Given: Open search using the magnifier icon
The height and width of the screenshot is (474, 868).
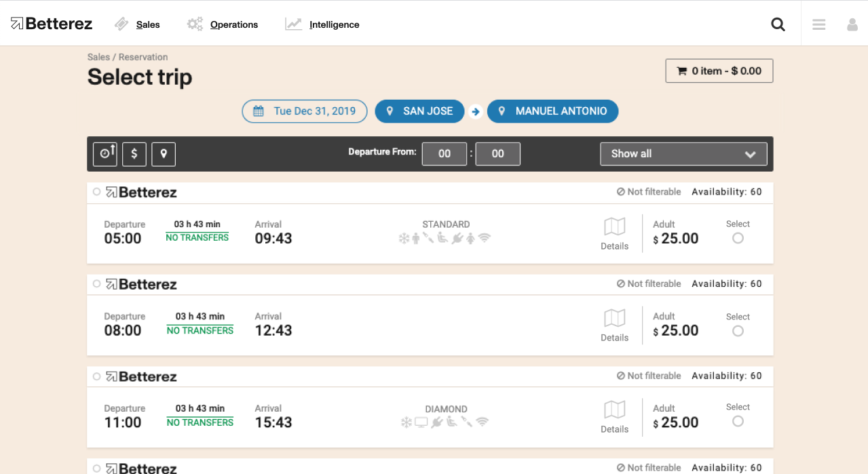Looking at the screenshot, I should (778, 24).
